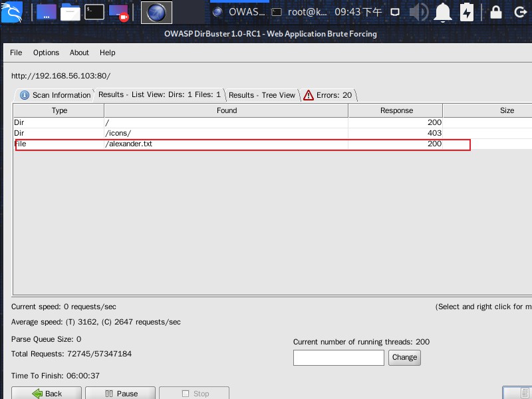Click the clock showing 09:43
The image size is (532, 399).
[x=358, y=12]
